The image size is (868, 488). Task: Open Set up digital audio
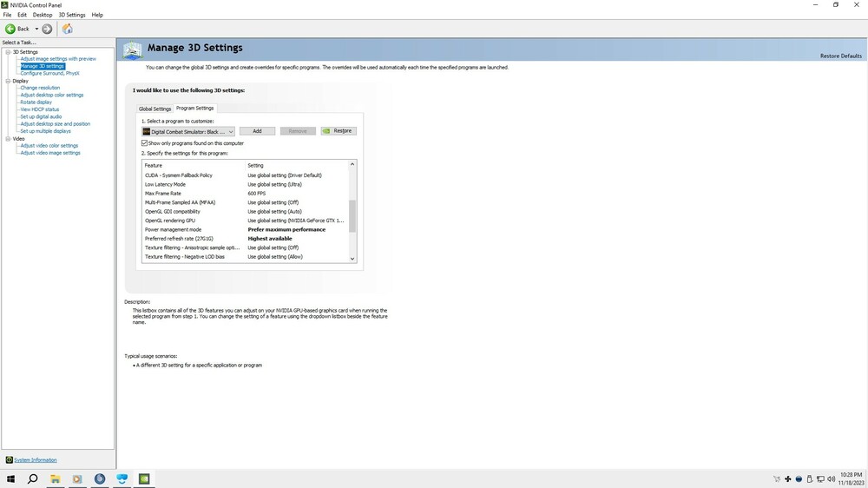coord(41,116)
